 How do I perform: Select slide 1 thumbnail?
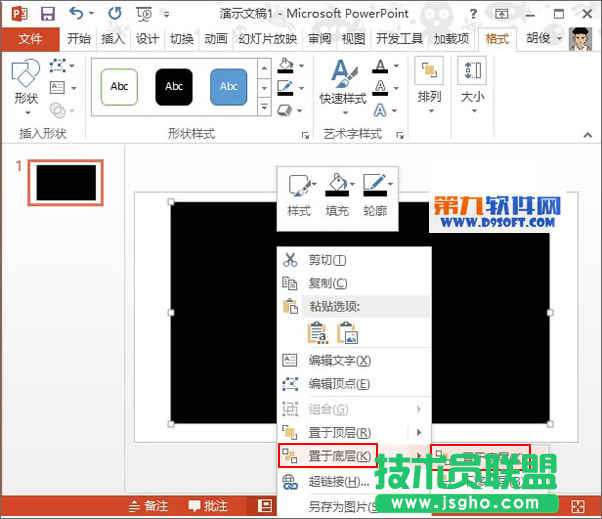(x=66, y=183)
